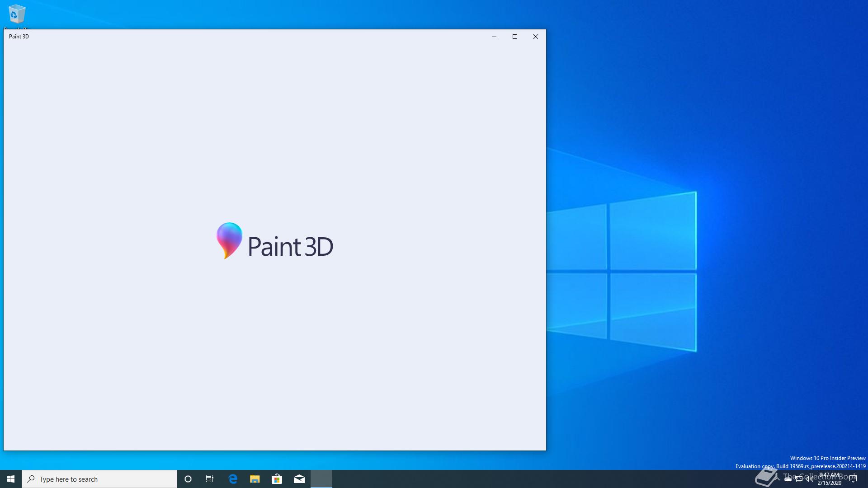Open the Action Center notifications icon
Image resolution: width=868 pixels, height=488 pixels.
tap(853, 479)
